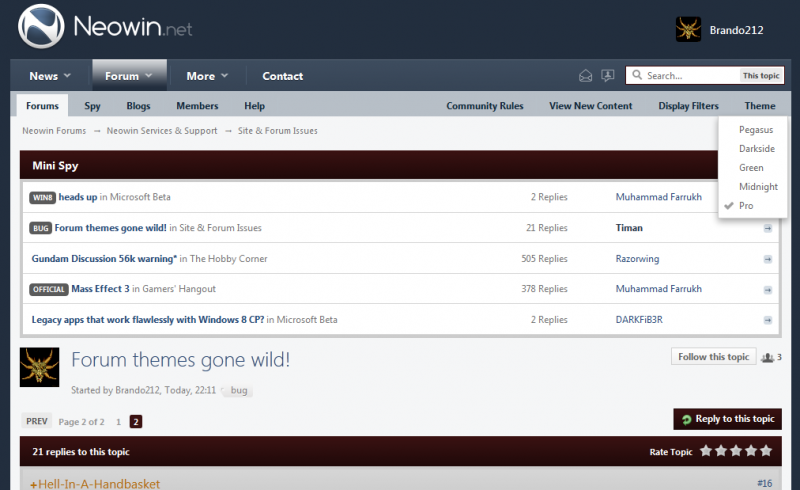Screen dimensions: 800x490
Task: Go to last post arrow in Mass Effect 3 row
Action: (x=767, y=290)
